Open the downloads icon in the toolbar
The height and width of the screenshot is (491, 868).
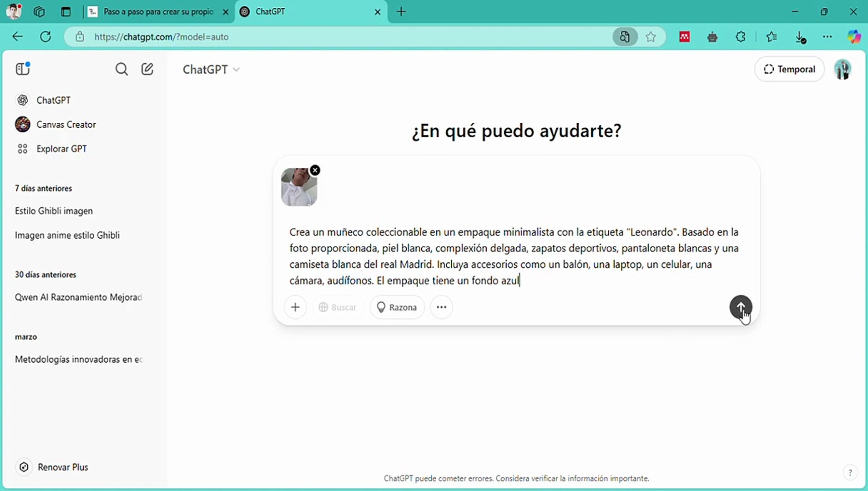pos(801,37)
